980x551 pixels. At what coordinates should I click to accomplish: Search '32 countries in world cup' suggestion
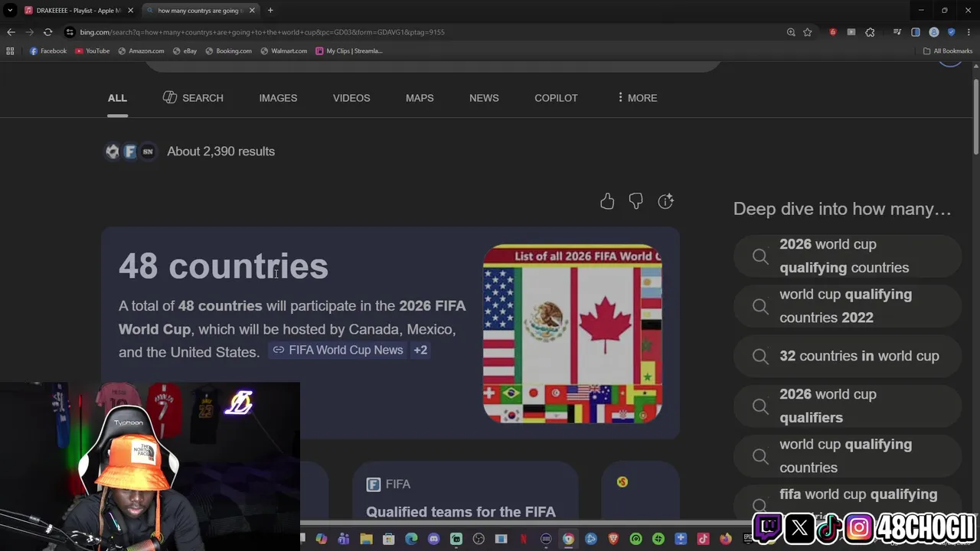(x=847, y=356)
